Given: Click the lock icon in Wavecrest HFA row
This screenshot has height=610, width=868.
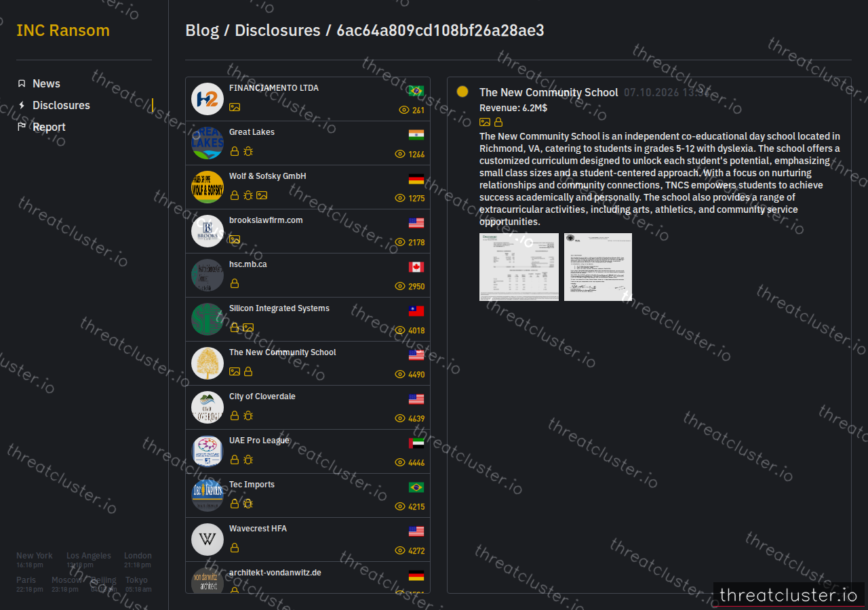Looking at the screenshot, I should click(235, 548).
